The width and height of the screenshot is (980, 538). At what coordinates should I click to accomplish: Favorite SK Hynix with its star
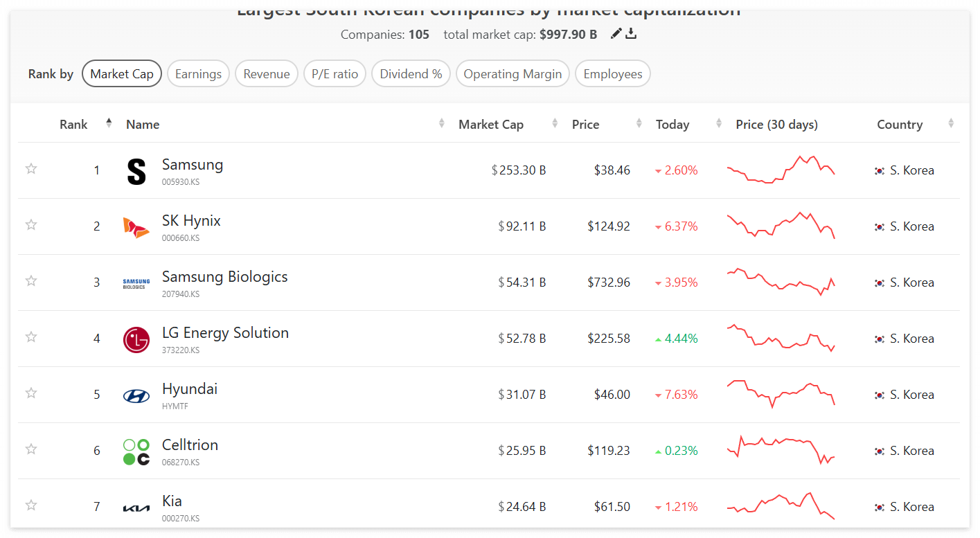pyautogui.click(x=31, y=224)
